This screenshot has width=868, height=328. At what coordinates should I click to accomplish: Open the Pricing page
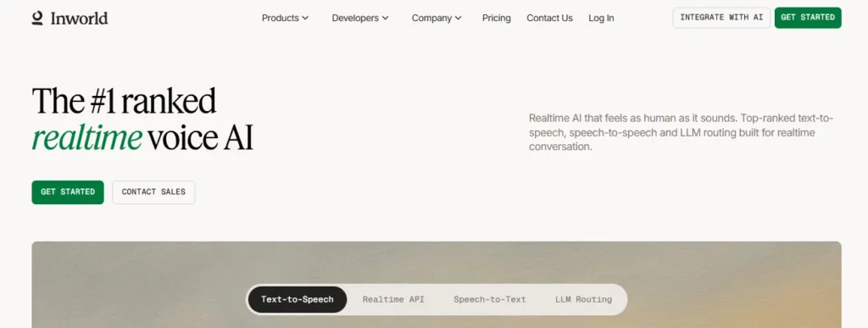[x=497, y=19]
